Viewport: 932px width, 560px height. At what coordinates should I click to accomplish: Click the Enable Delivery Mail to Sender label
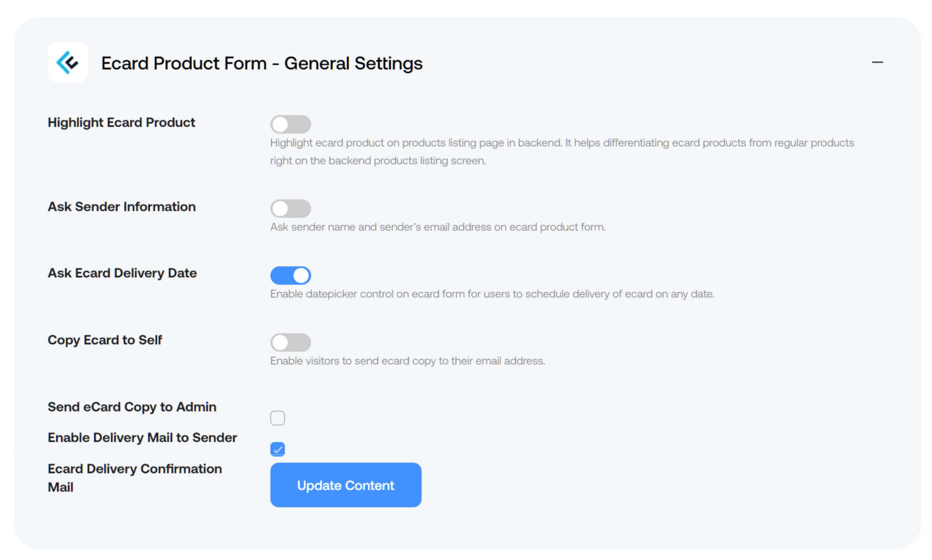(142, 438)
